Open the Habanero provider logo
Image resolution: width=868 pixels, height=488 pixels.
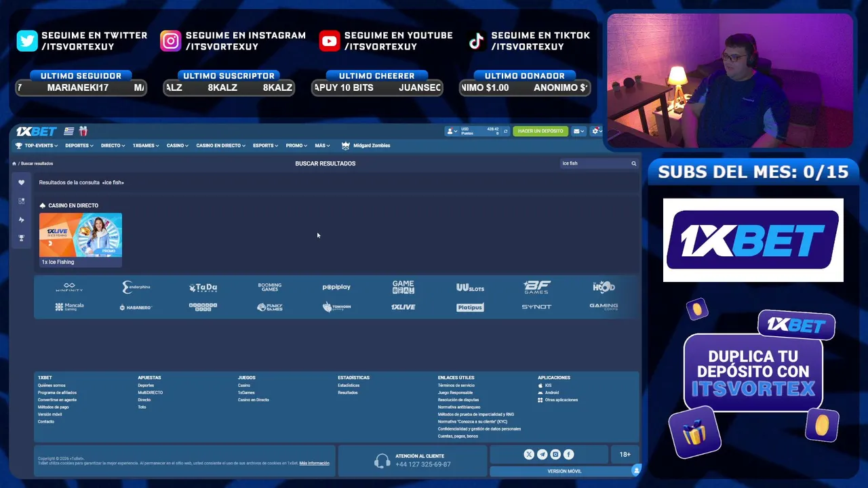tap(136, 307)
